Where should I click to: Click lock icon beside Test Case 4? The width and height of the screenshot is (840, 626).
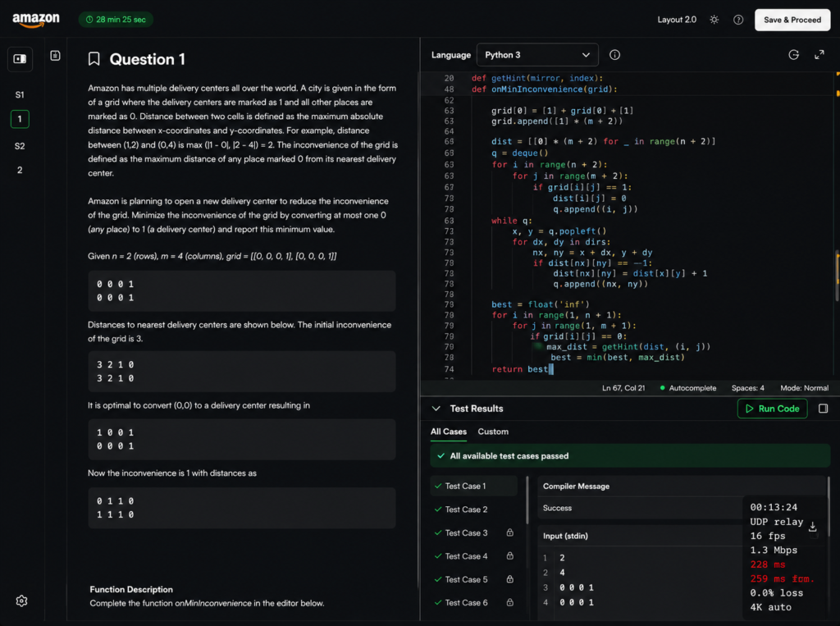(509, 556)
